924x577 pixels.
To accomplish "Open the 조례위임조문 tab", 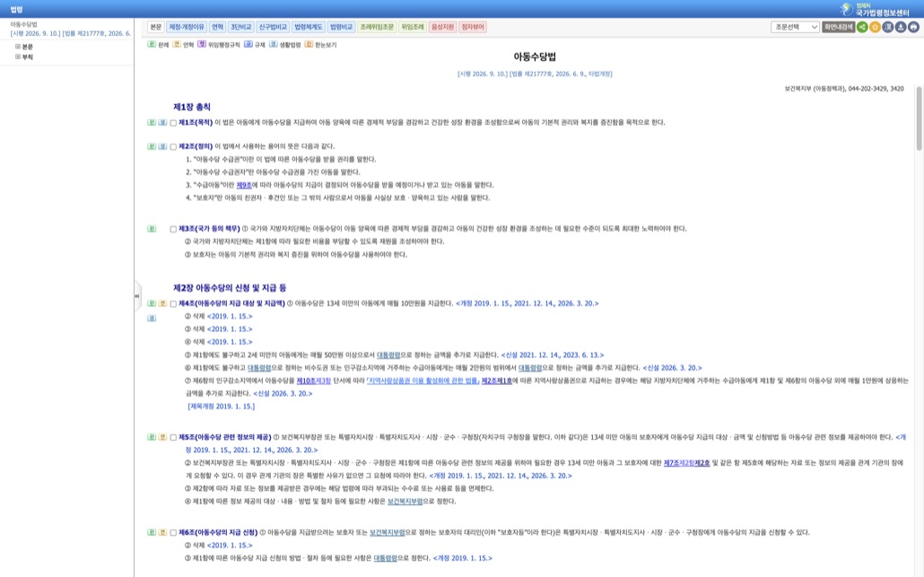I will (377, 27).
